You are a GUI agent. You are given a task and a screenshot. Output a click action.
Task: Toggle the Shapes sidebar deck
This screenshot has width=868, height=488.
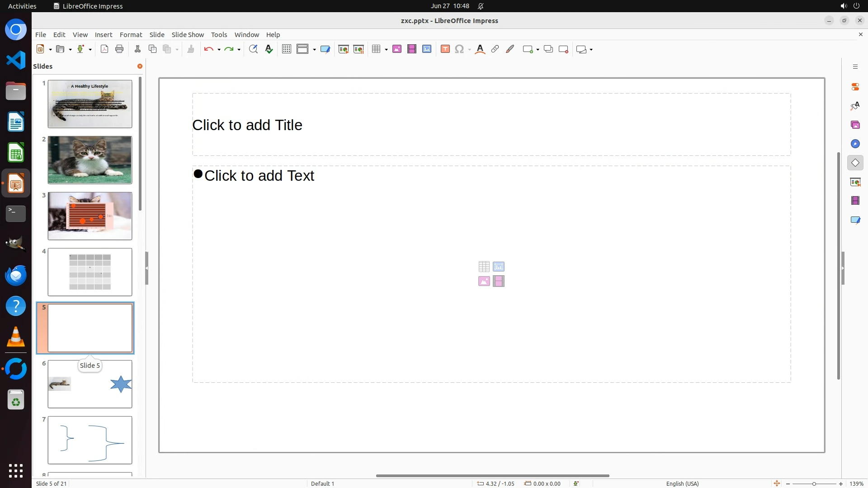[855, 163]
